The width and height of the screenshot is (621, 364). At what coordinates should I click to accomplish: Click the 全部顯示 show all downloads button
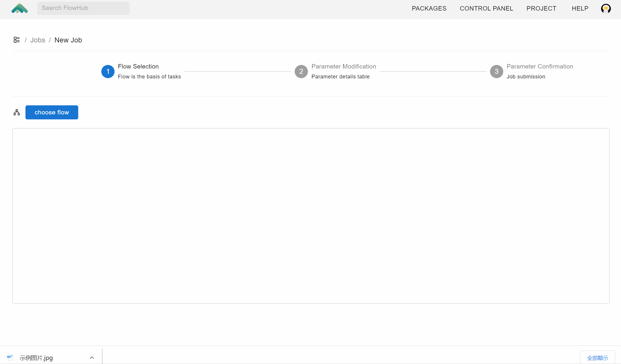click(x=598, y=358)
